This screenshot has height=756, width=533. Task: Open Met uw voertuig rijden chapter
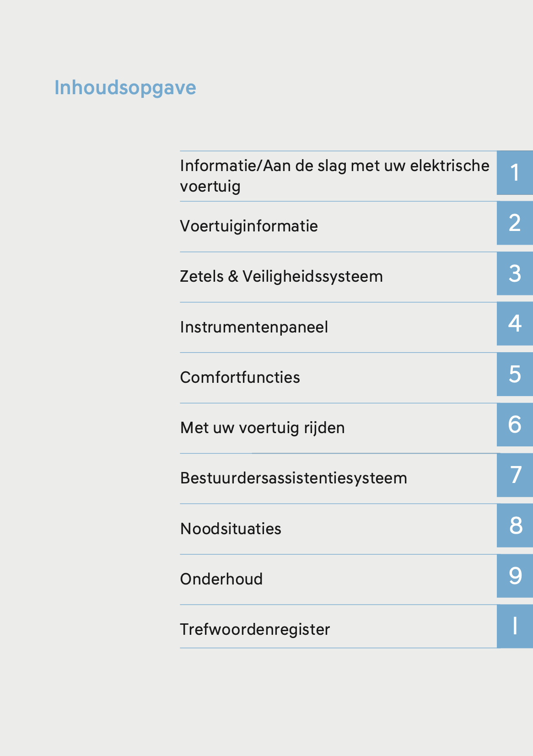pos(263,428)
